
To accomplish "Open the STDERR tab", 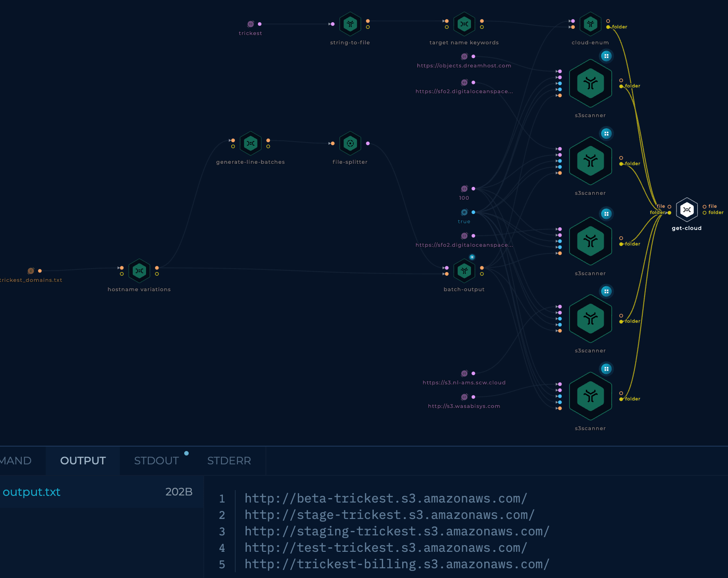I will point(229,461).
